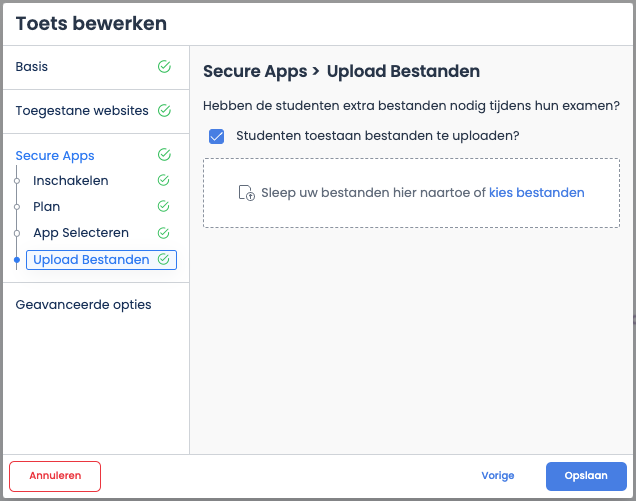This screenshot has height=501, width=636.
Task: Click the kies bestanden link
Action: click(537, 193)
